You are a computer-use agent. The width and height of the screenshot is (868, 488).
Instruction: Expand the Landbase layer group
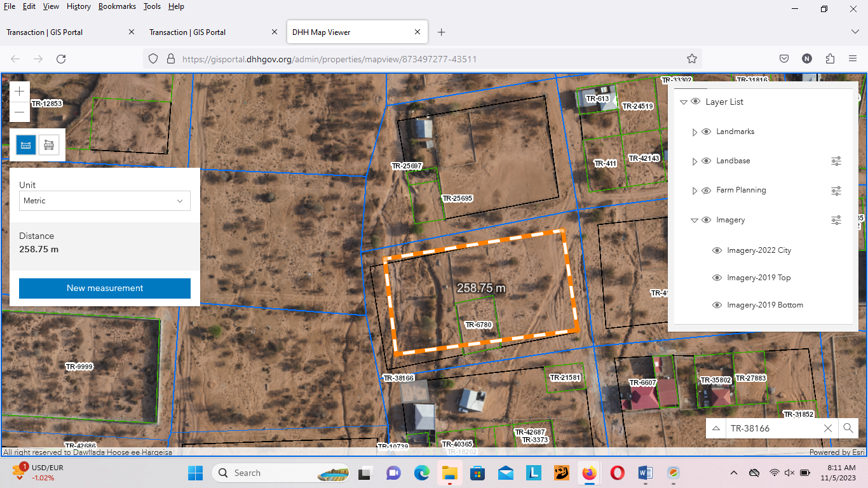click(x=695, y=161)
